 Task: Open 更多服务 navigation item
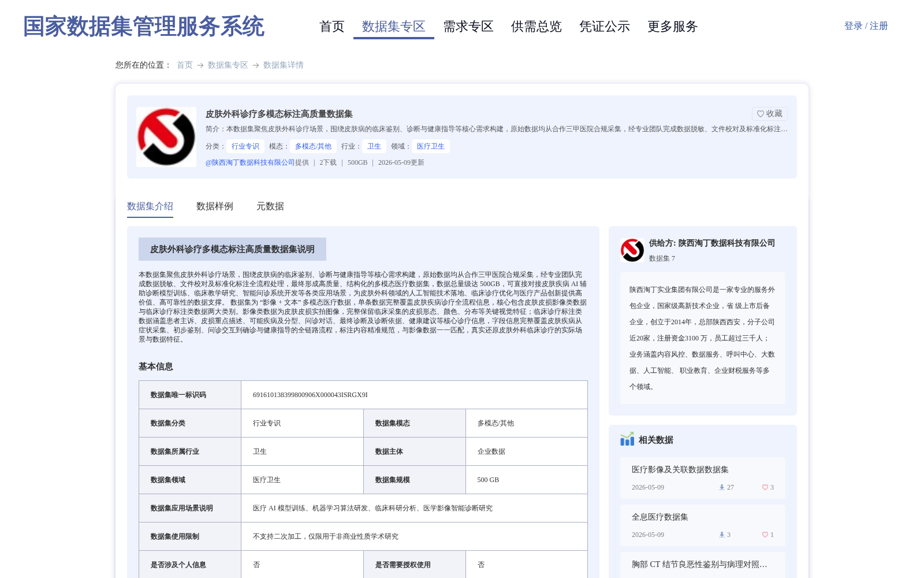coord(673,27)
